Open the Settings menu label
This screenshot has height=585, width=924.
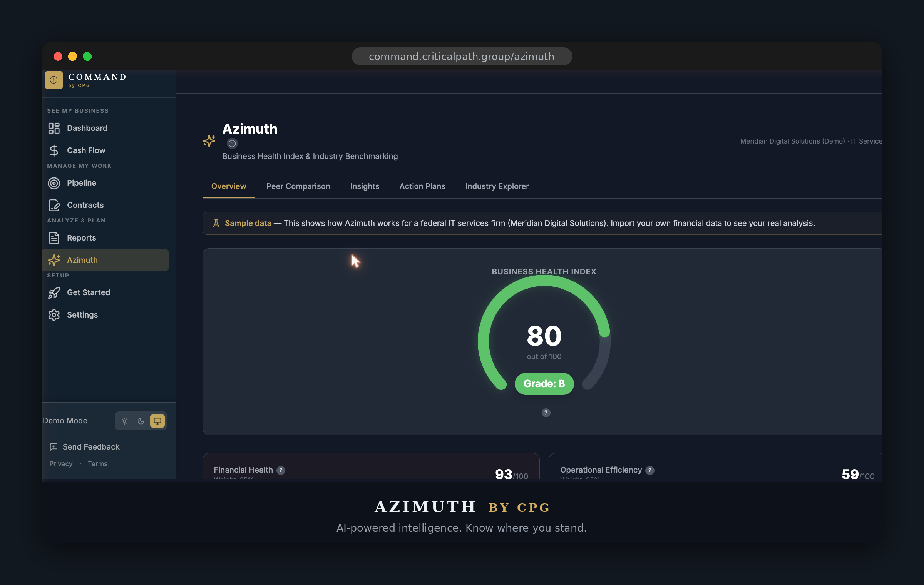[82, 315]
